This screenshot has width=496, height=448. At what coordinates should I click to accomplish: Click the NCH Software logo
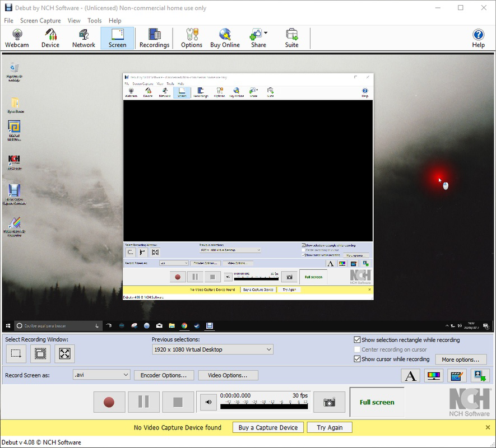470,402
